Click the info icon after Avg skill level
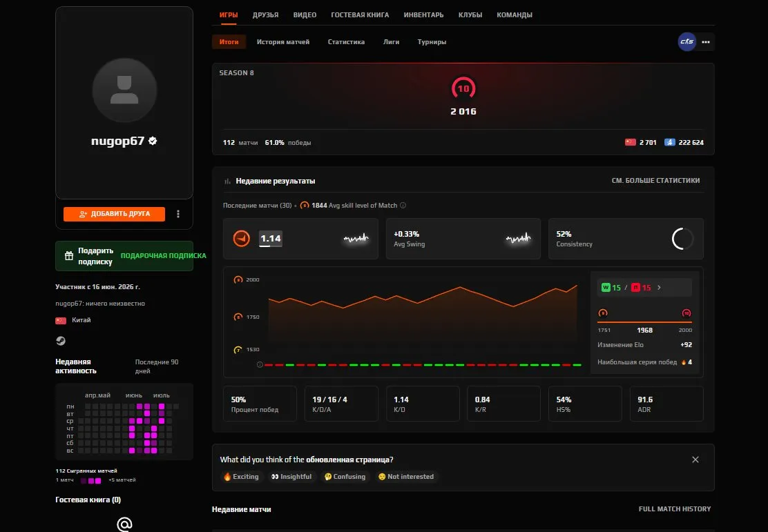The width and height of the screenshot is (768, 532). pos(403,206)
